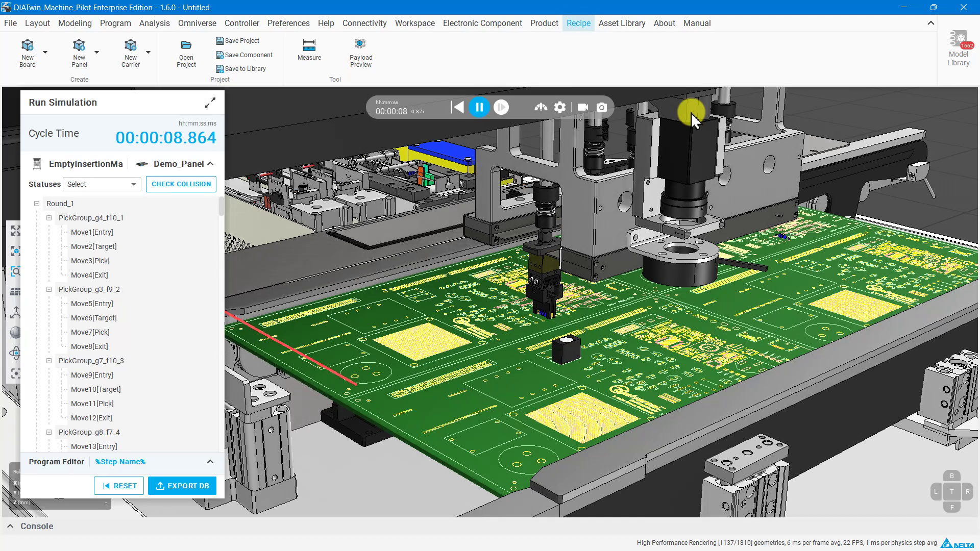Open the New Board dropdown arrow
The height and width of the screenshot is (551, 980).
(x=45, y=52)
